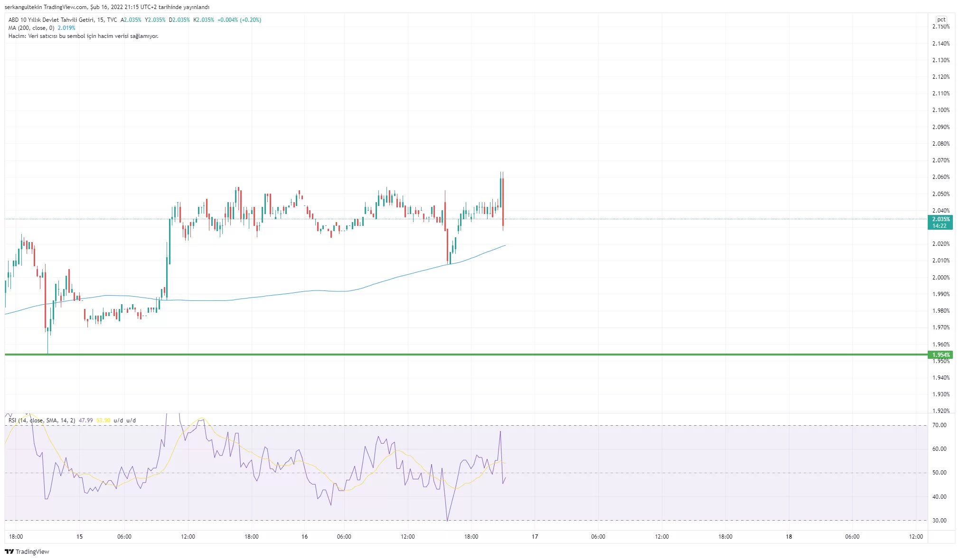Click the pct unit badge on the price scale
The height and width of the screenshot is (560, 960).
(941, 19)
